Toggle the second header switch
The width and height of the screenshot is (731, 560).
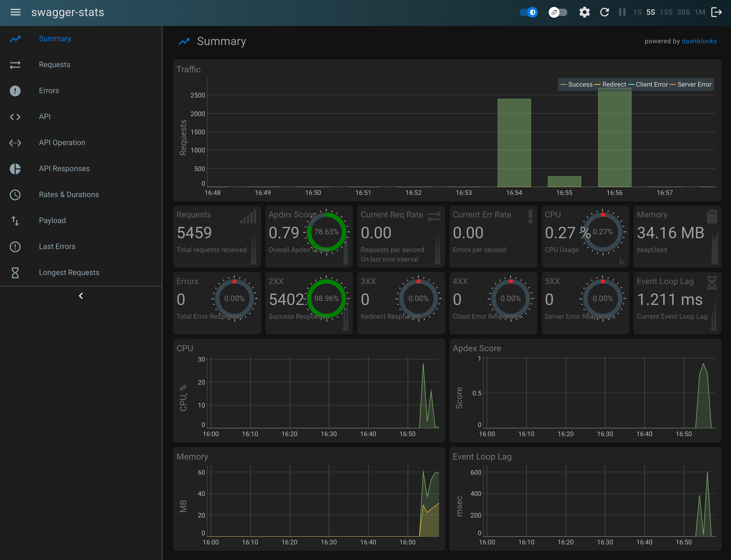coord(558,12)
